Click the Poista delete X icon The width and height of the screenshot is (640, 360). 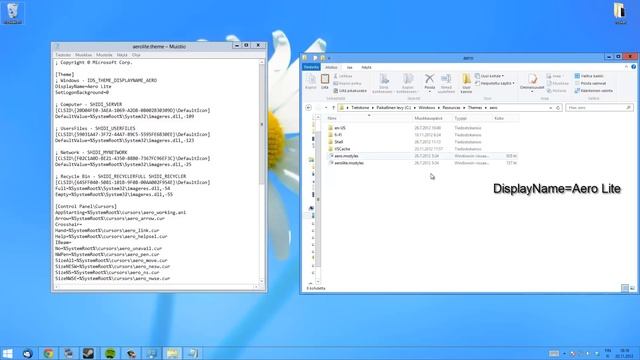[429, 79]
